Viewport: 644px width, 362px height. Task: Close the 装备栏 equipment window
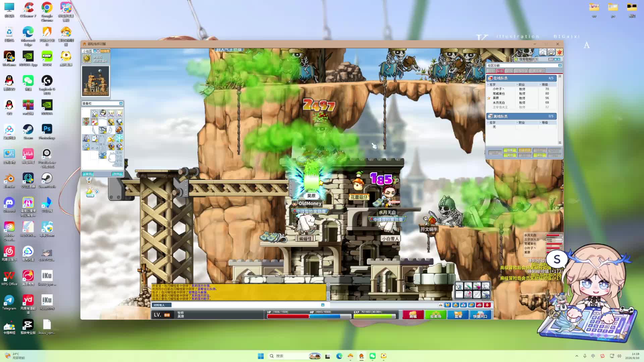pyautogui.click(x=121, y=103)
